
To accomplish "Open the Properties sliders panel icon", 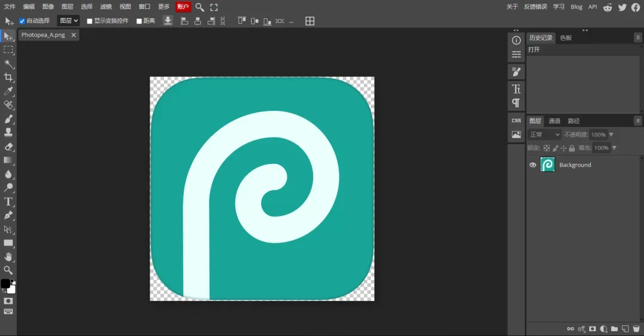I will click(516, 54).
